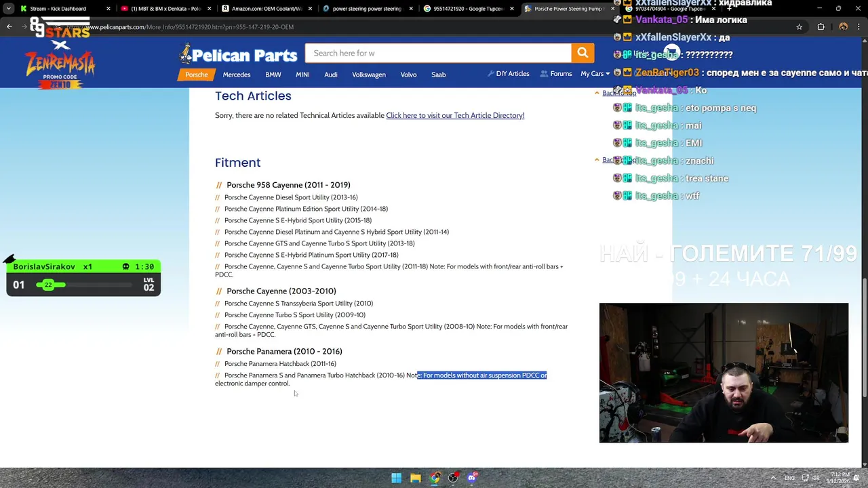Click the highlighted air suspension PDCC note text

click(x=482, y=375)
